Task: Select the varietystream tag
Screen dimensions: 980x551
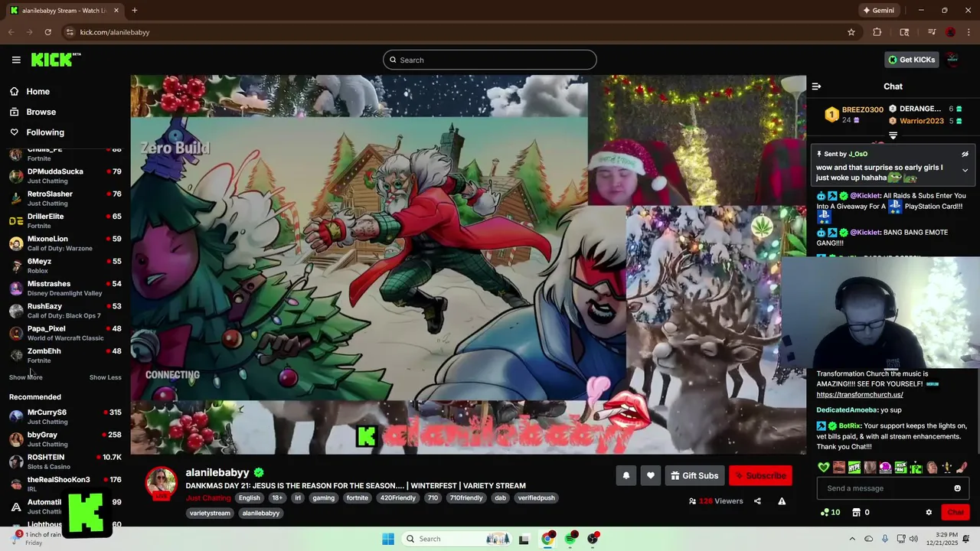Action: 210,514
